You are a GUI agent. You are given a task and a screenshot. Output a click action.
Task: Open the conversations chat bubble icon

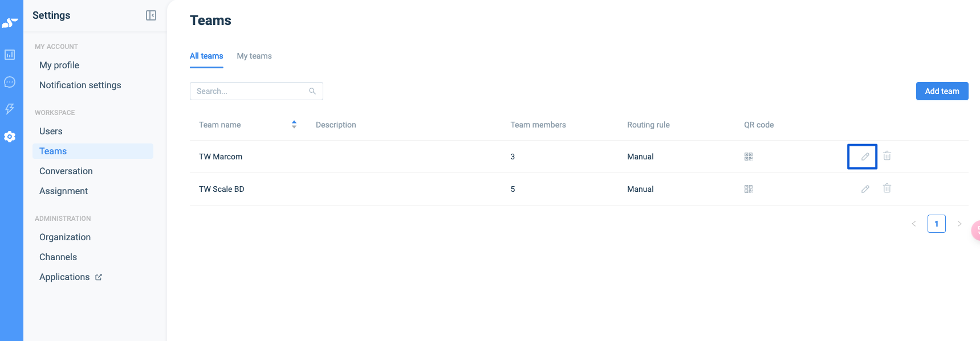point(10,82)
